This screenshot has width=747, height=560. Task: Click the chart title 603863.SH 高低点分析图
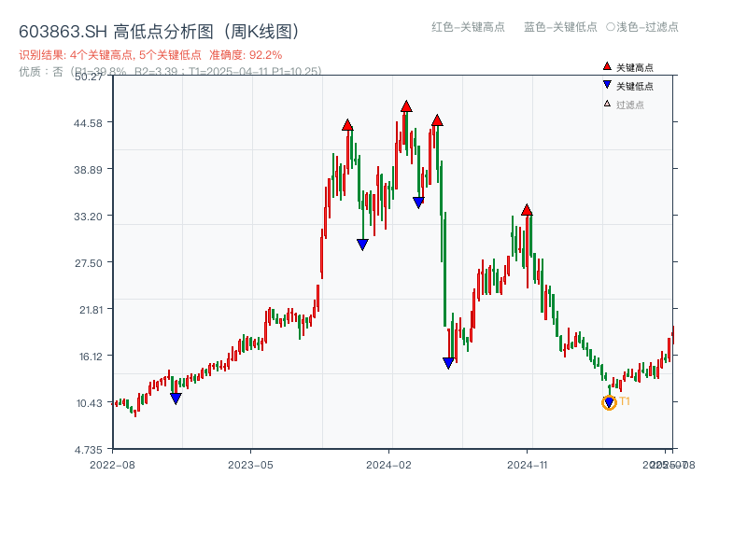point(159,29)
